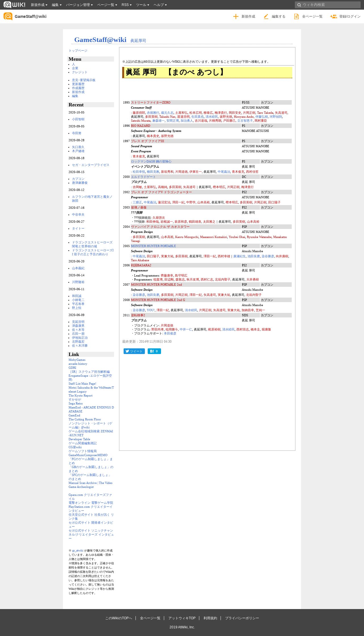Click the document icon for 全ページ一覧
364x636 pixels.
pos(297,16)
